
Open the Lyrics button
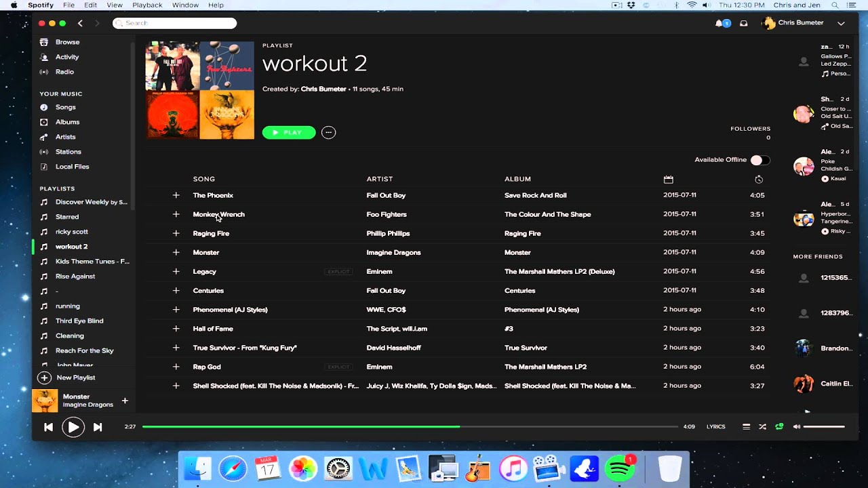point(715,427)
